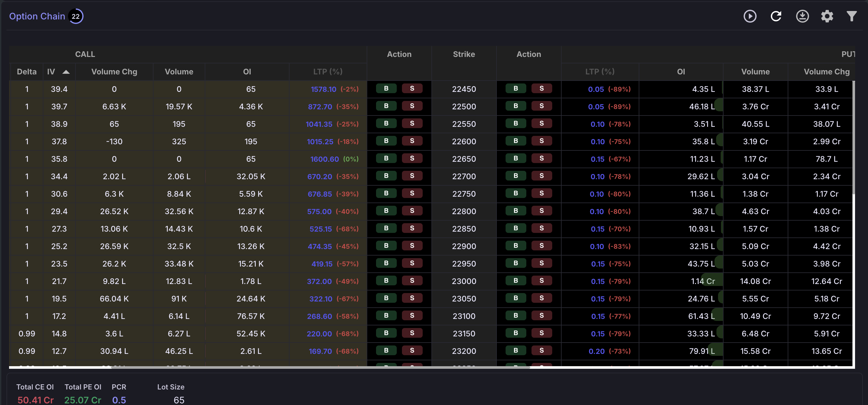The height and width of the screenshot is (405, 868).
Task: Click call volume 46.25 L
Action: pyautogui.click(x=179, y=351)
